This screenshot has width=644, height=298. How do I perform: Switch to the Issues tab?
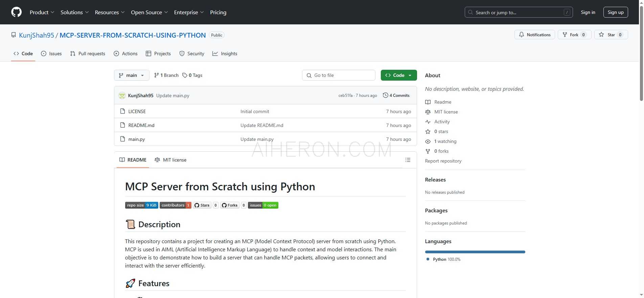click(51, 54)
